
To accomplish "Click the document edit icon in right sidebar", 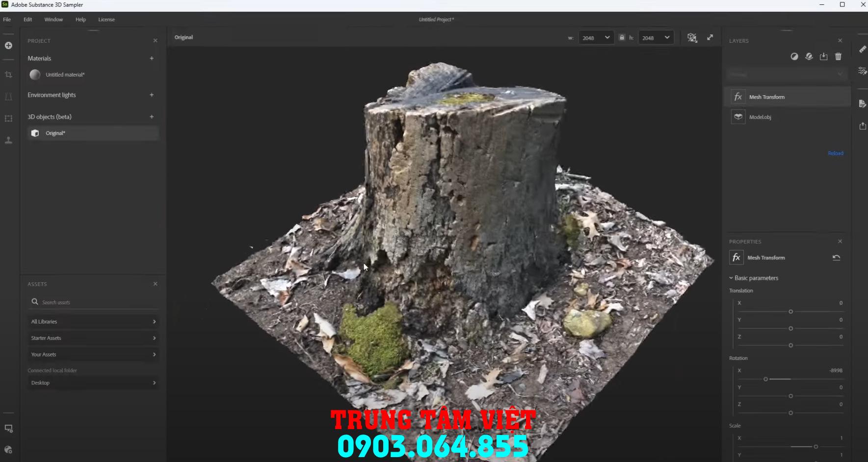I will tap(863, 104).
